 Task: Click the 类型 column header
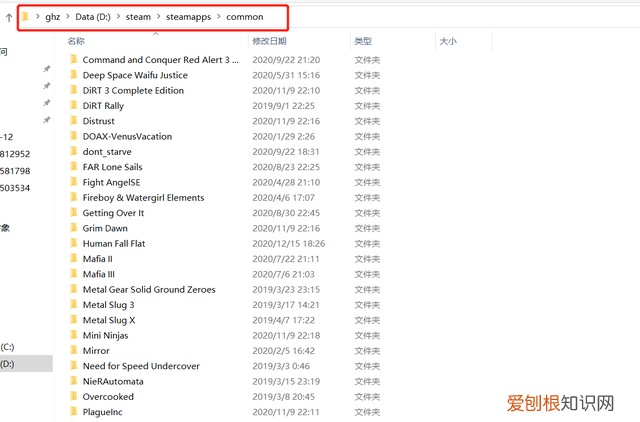click(x=363, y=41)
